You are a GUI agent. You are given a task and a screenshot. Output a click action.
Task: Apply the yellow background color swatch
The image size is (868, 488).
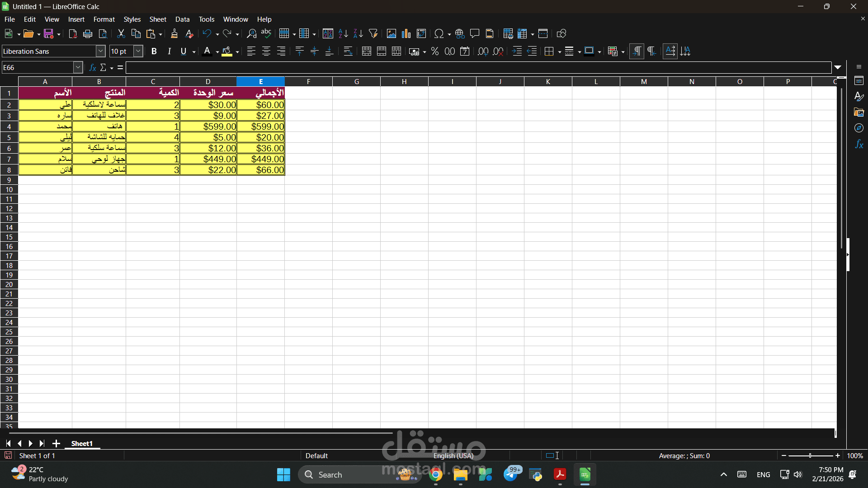coord(227,51)
